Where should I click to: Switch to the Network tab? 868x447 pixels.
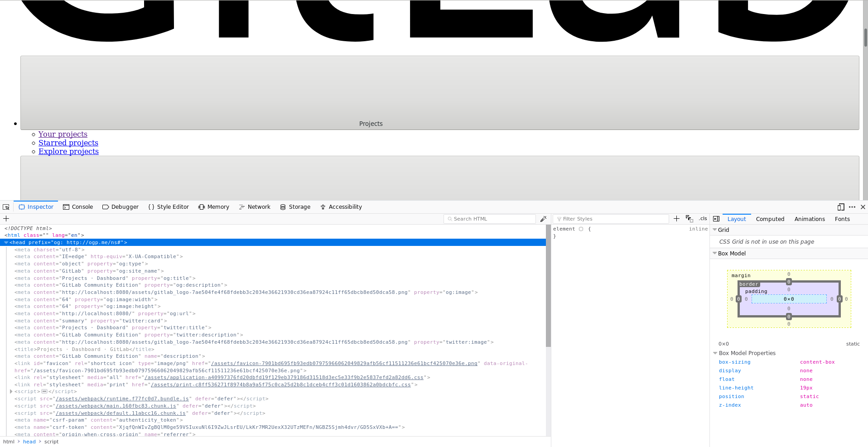point(255,207)
